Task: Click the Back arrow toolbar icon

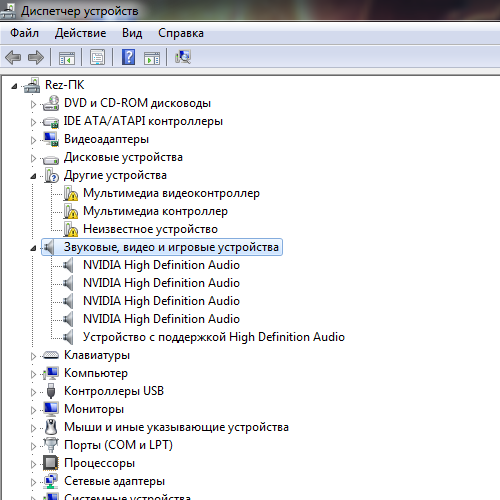Action: click(13, 57)
